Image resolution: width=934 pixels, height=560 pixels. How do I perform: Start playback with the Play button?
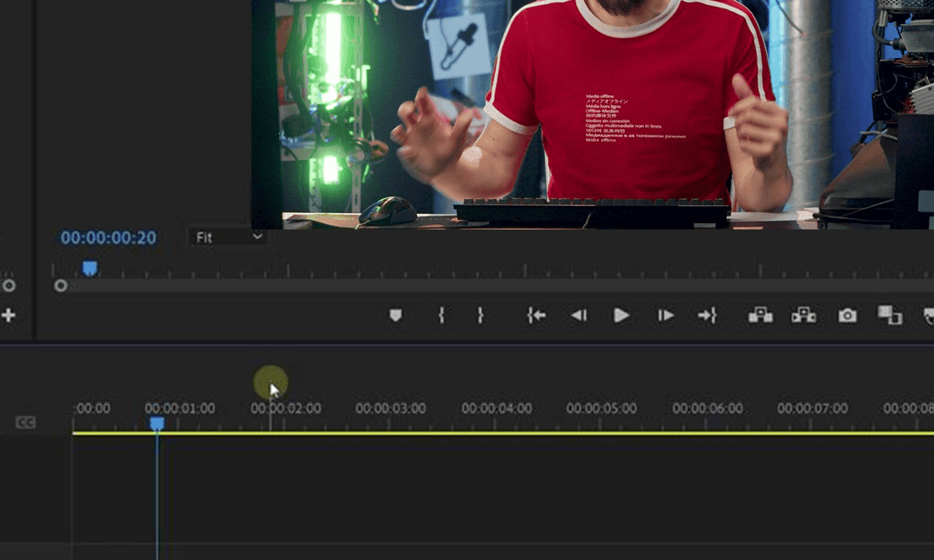(x=621, y=315)
